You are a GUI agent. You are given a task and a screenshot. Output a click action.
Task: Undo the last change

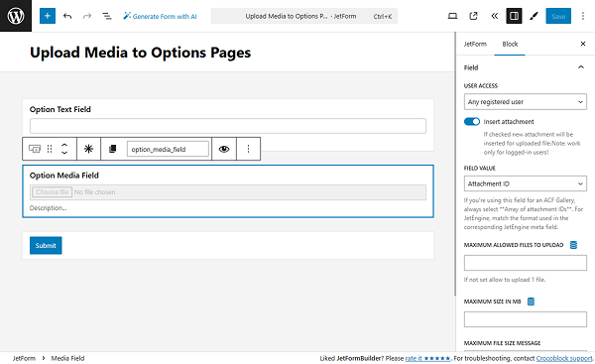pyautogui.click(x=67, y=16)
